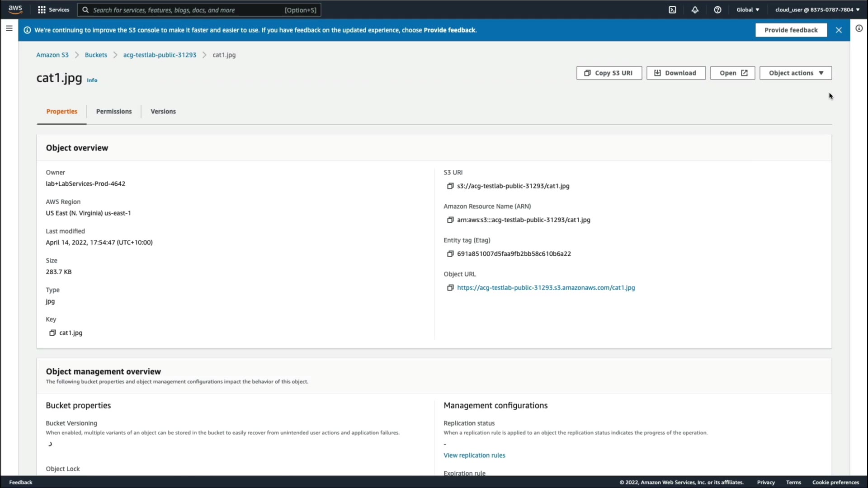The image size is (868, 488).
Task: Open the help question mark icon
Action: 717,9
